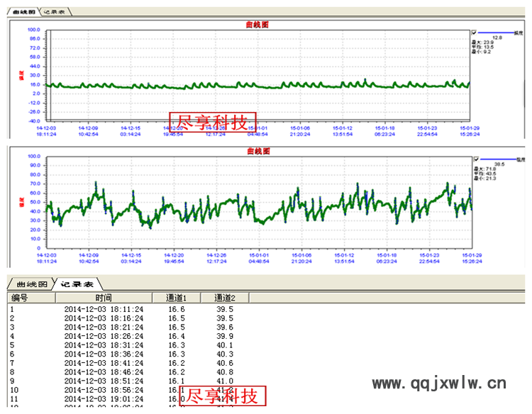The width and height of the screenshot is (532, 414).
Task: Select record row 5 at 18:31:24
Action: (x=104, y=345)
